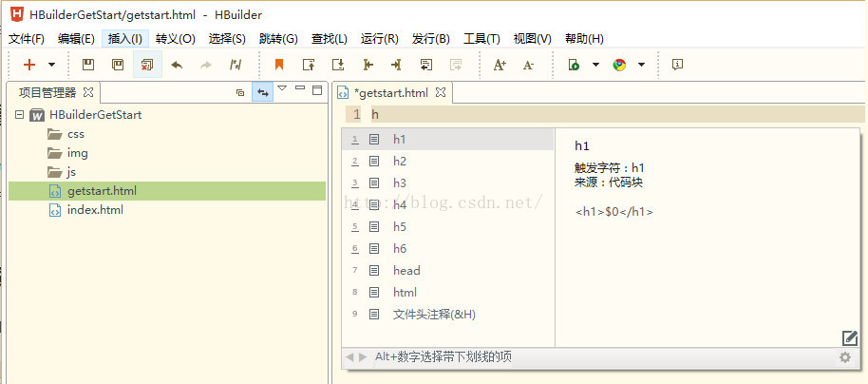Click the Collapse All icon in Project Manager
Viewport: 868px width, 384px height.
click(x=240, y=92)
